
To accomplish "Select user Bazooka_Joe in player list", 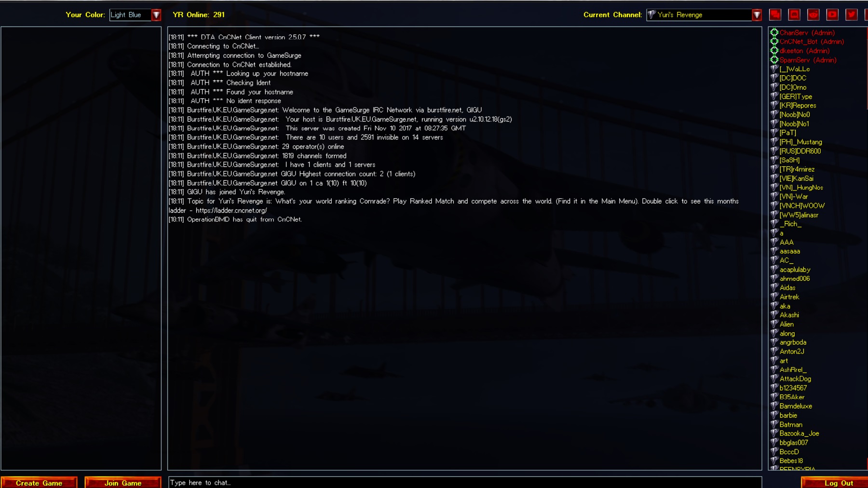I will coord(799,434).
